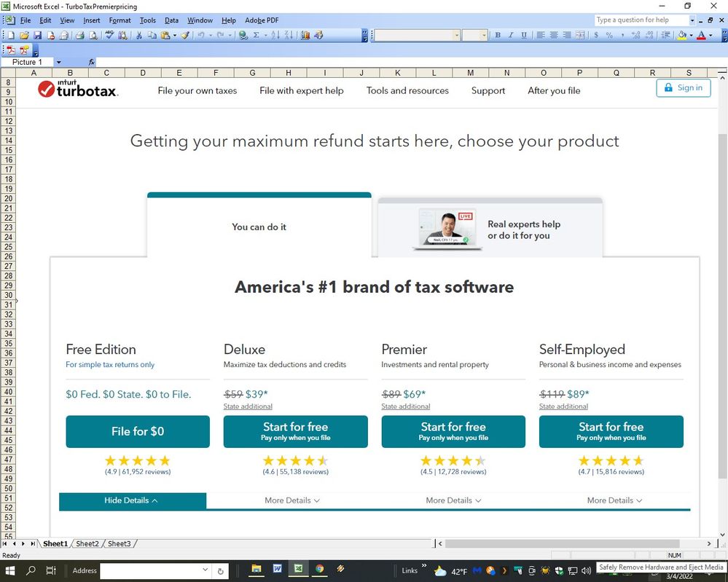Image resolution: width=728 pixels, height=582 pixels.
Task: Print the sheet using the printer icon
Action: coord(80,35)
